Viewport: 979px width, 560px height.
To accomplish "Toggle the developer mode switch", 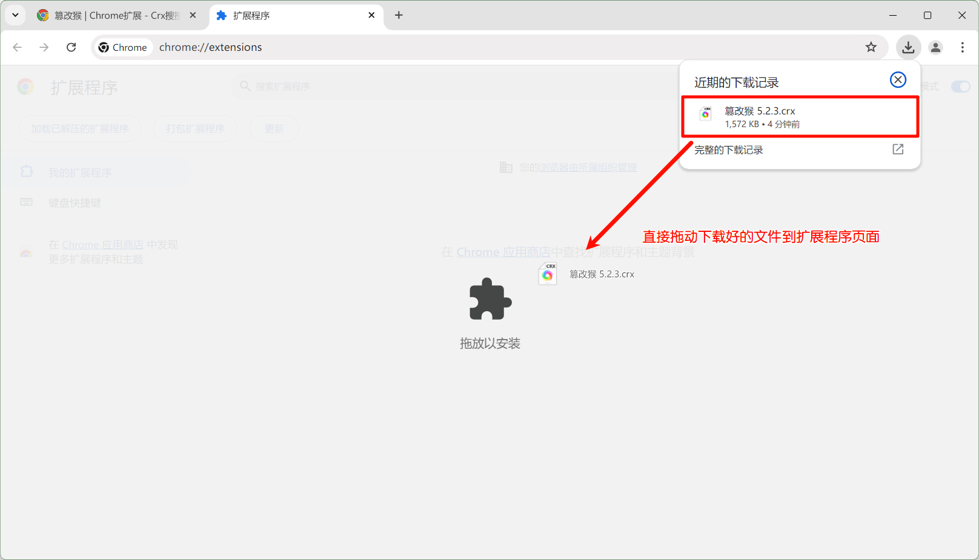I will coord(960,87).
